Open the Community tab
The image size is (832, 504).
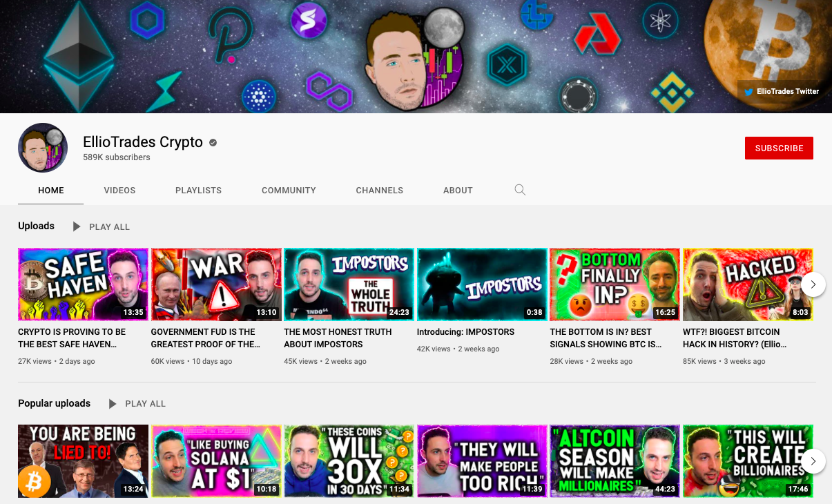[289, 190]
